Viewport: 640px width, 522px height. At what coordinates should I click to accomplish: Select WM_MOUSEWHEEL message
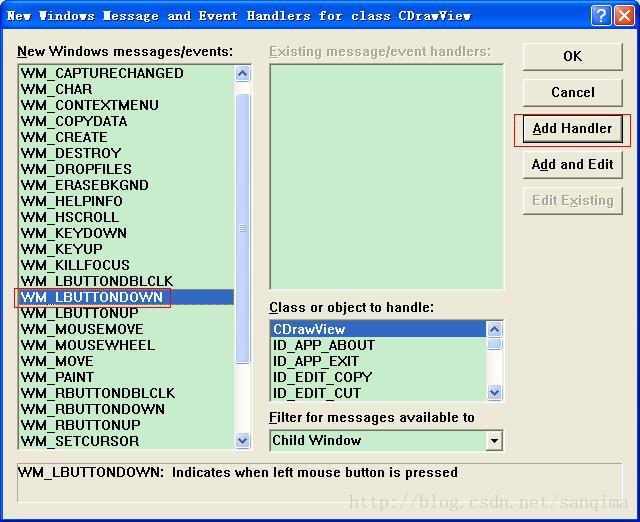(127, 345)
